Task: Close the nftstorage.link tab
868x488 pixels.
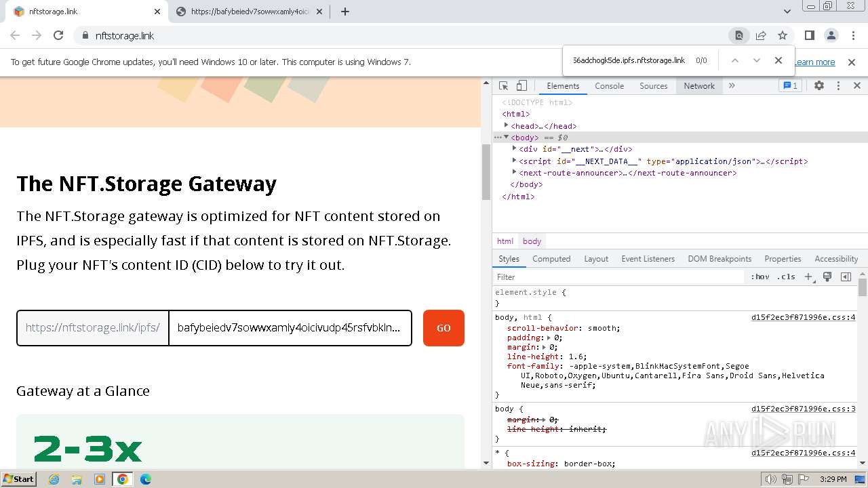Action: [x=157, y=12]
